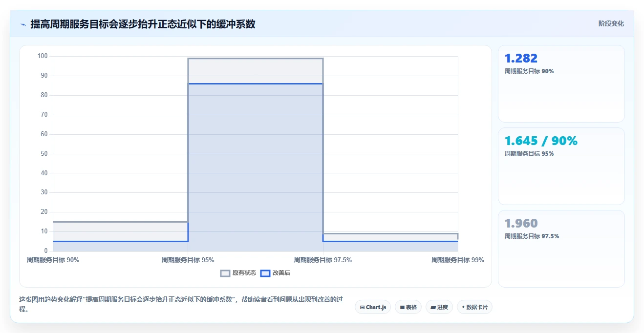644x333 pixels.
Task: Toggle the 原有状态 legend entry
Action: click(238, 273)
